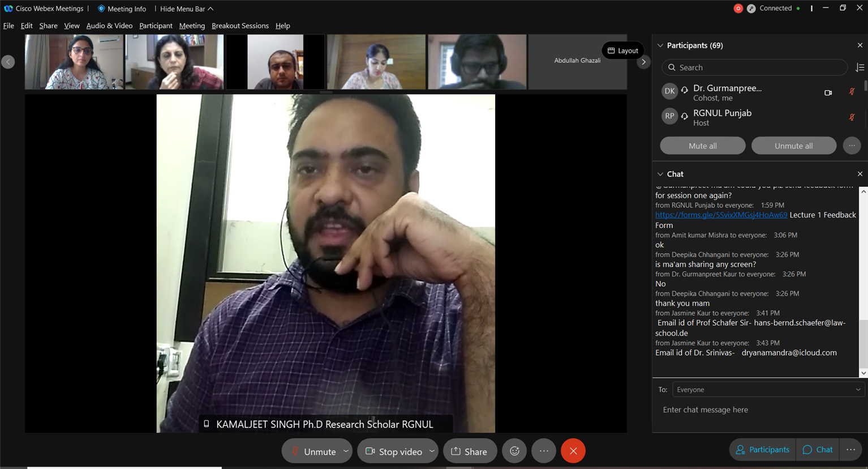This screenshot has width=868, height=469.
Task: Open Audio & Video menu
Action: [109, 25]
